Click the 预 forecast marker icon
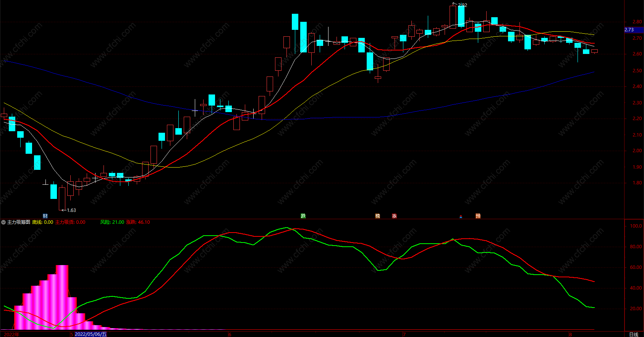This screenshot has width=644, height=337. coord(478,216)
